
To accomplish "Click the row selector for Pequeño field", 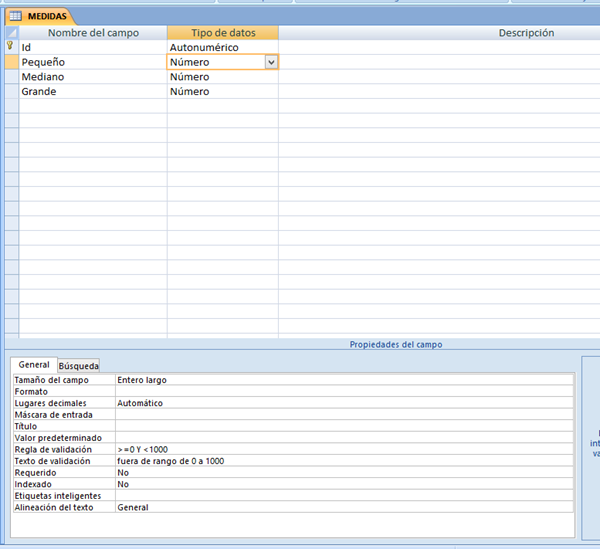I will 11,62.
